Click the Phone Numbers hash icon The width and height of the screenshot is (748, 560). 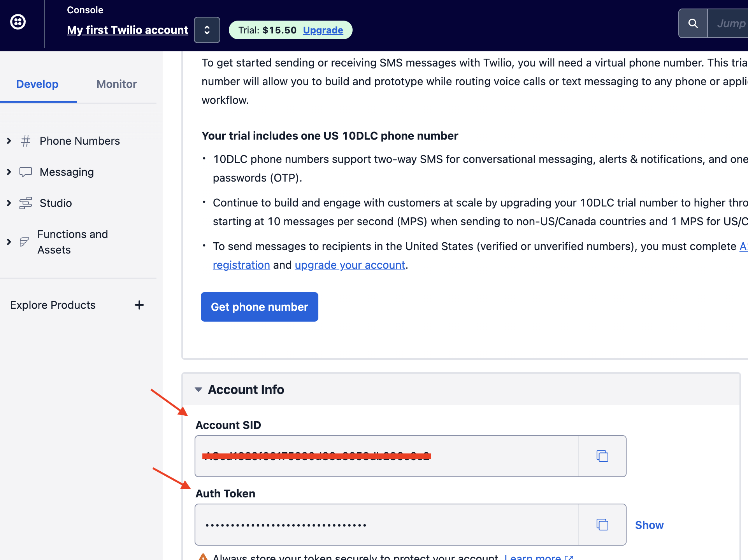[26, 141]
